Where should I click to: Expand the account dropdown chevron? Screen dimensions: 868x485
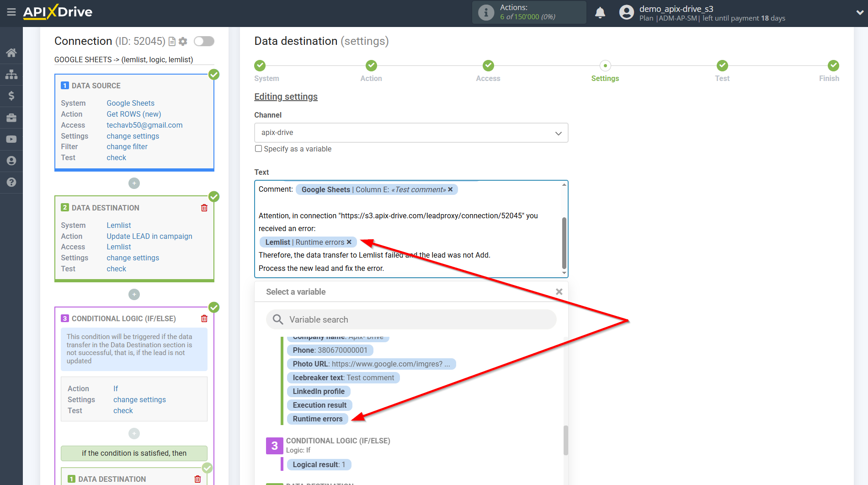(x=859, y=13)
